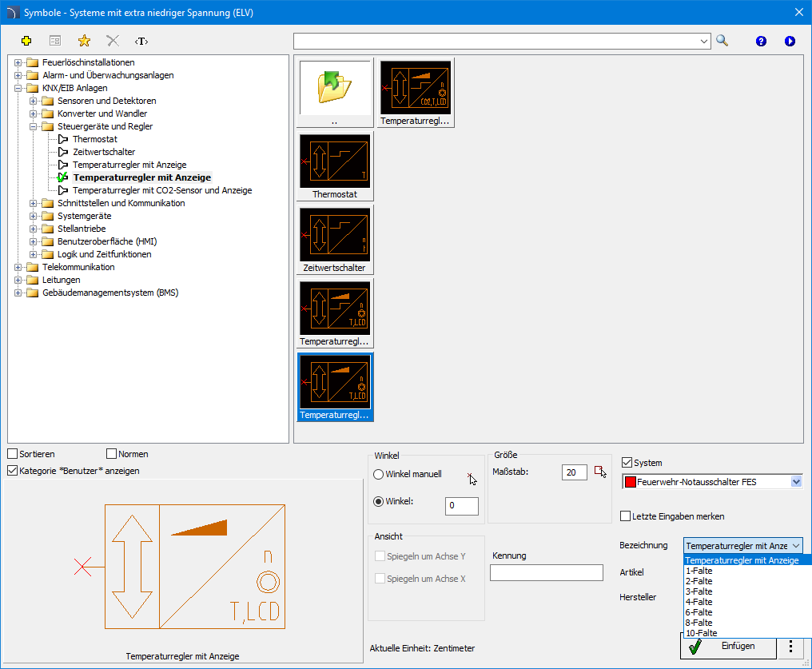Image resolution: width=812 pixels, height=669 pixels.
Task: Click the Zeitwertschalter tree item
Action: 104,152
